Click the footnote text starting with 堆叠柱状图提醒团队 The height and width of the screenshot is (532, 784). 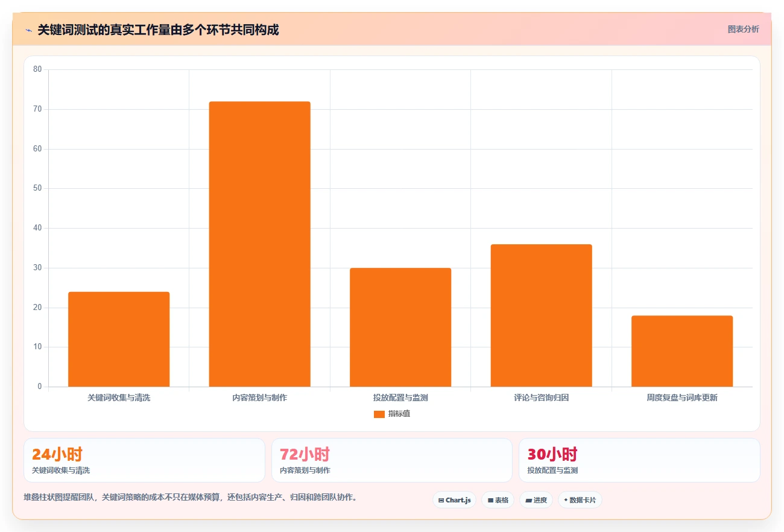190,498
